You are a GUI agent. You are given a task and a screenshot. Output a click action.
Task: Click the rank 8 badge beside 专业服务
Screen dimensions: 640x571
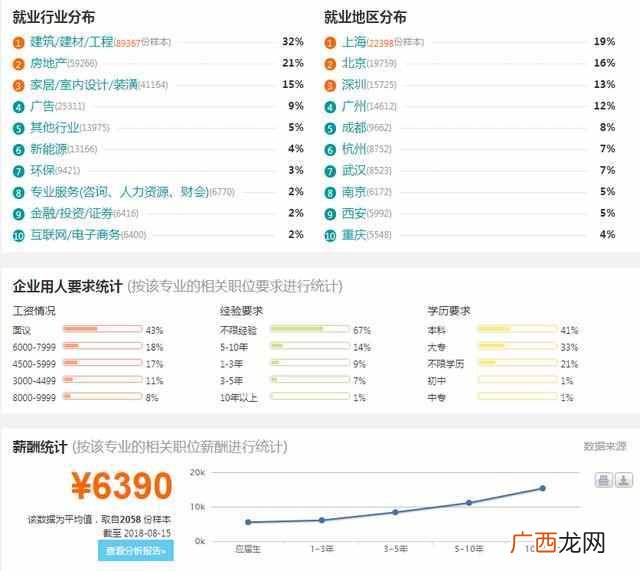pos(18,193)
